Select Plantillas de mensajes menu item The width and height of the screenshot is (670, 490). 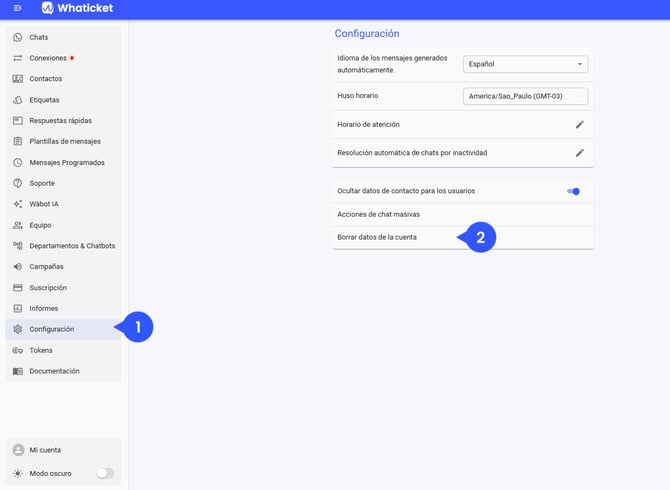tap(64, 141)
